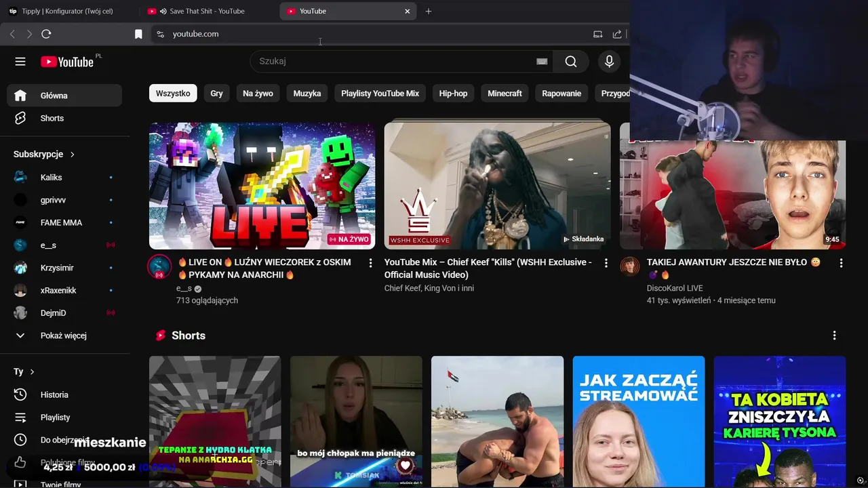Open TAKIEJ AWANTURY video thumbnail
Viewport: 868px width, 488px height.
[x=732, y=195]
